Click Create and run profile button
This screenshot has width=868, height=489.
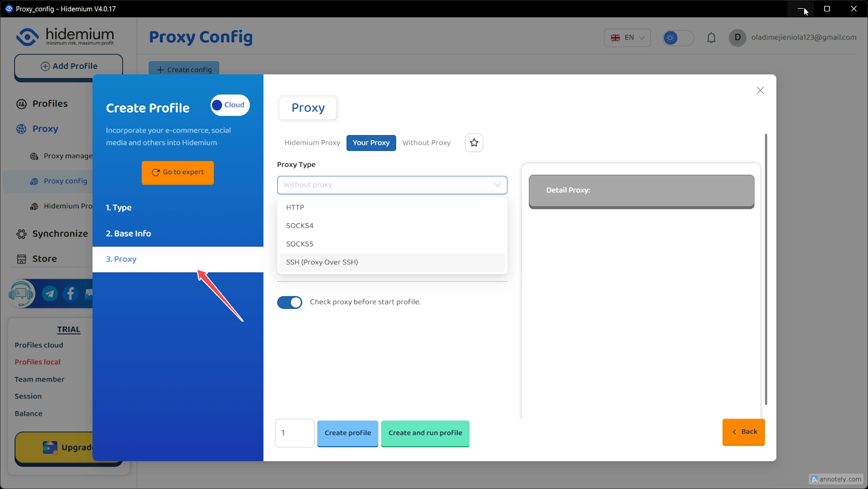(x=425, y=433)
